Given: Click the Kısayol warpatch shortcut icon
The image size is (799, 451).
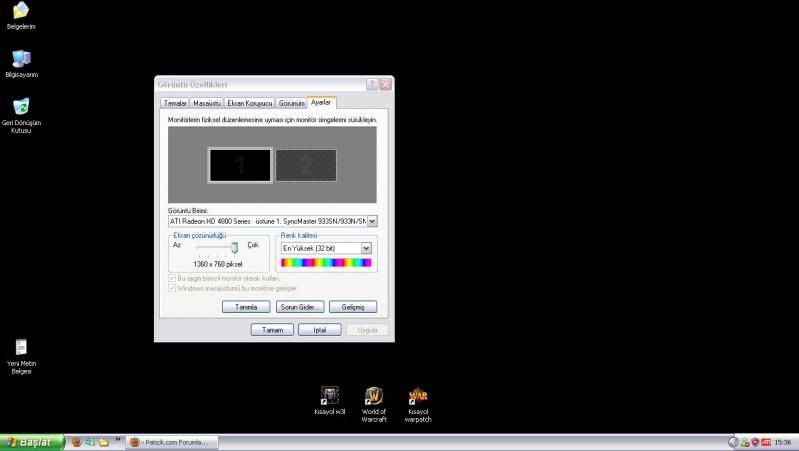Looking at the screenshot, I should click(418, 396).
